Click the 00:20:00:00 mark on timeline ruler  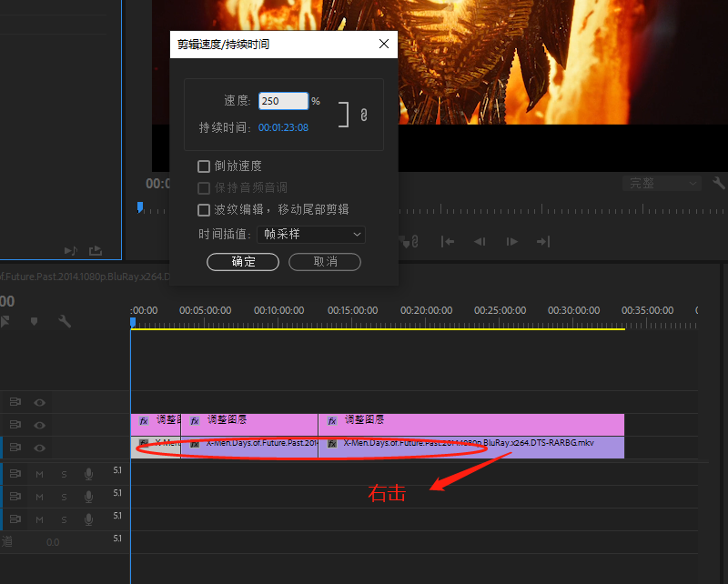click(426, 310)
